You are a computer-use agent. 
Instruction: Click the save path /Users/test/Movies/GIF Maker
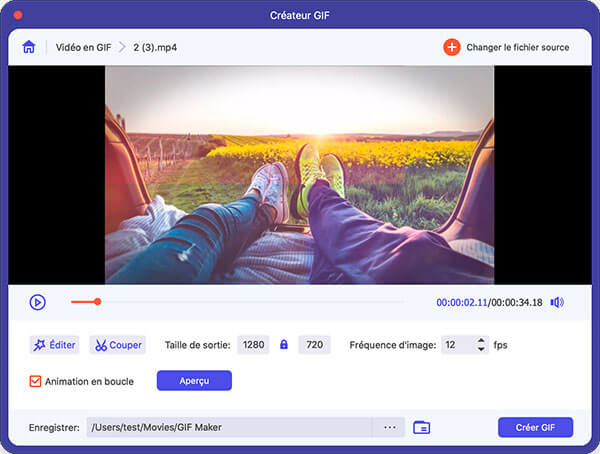230,427
